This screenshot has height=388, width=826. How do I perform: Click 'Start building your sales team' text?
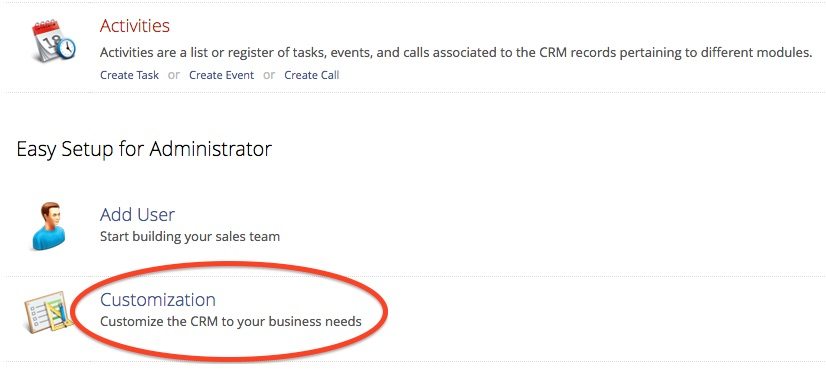(190, 236)
